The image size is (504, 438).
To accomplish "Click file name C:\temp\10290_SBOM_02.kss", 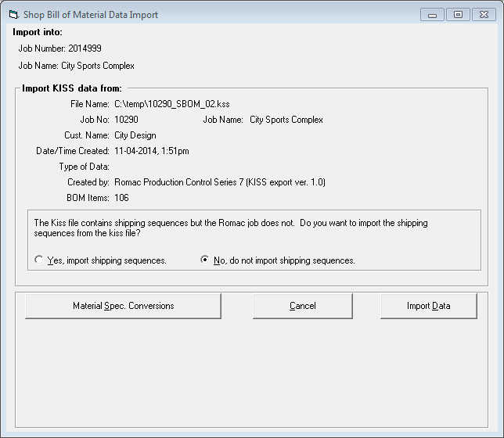I will coord(172,104).
